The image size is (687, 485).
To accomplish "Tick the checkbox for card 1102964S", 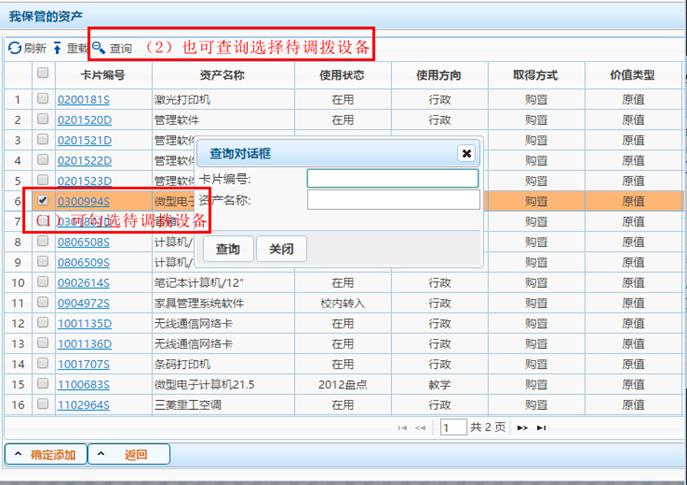I will 42,405.
